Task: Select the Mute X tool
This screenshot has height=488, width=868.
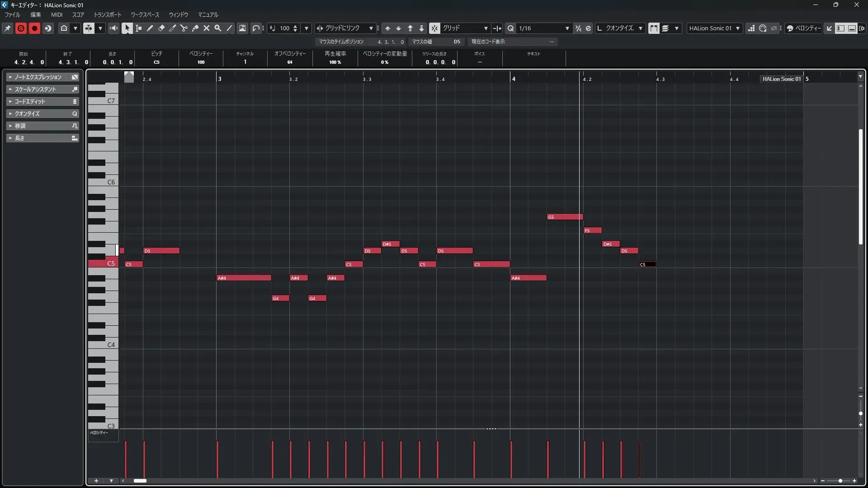Action: (x=207, y=28)
